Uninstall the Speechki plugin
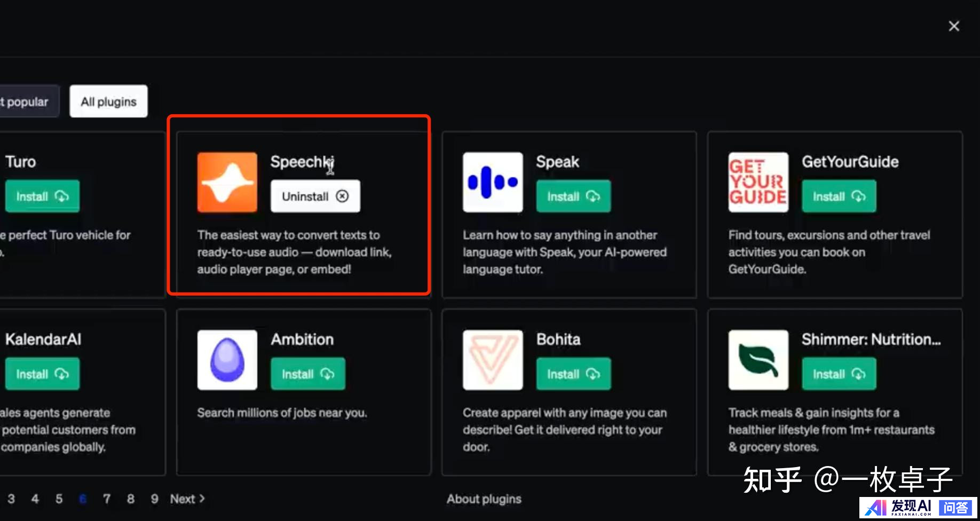Viewport: 980px width, 521px height. [x=315, y=196]
